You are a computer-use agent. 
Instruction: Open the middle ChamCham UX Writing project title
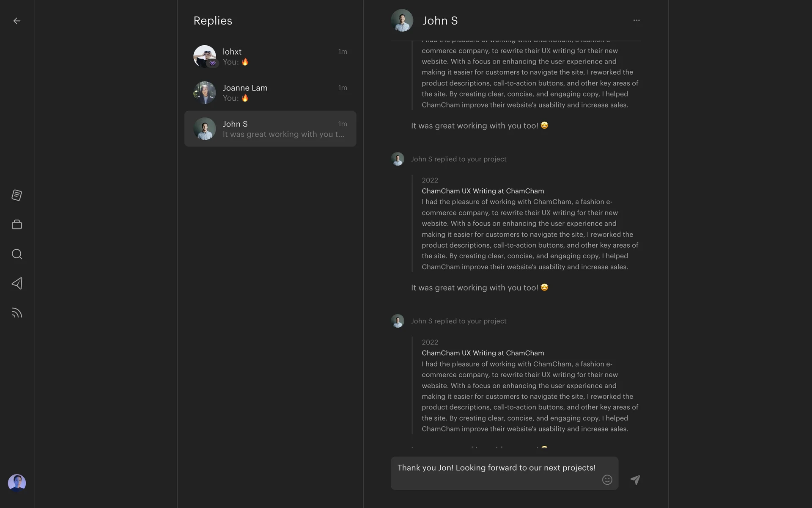[x=483, y=191]
